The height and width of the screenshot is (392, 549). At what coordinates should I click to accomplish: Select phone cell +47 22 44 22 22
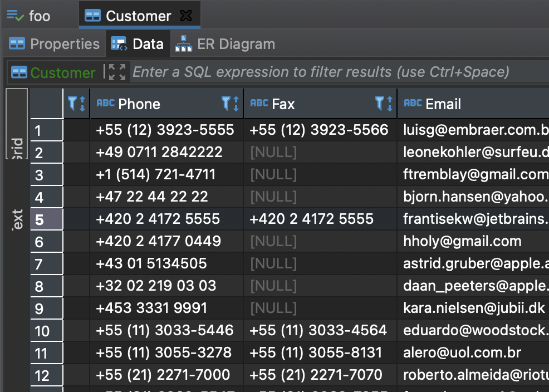(x=166, y=197)
